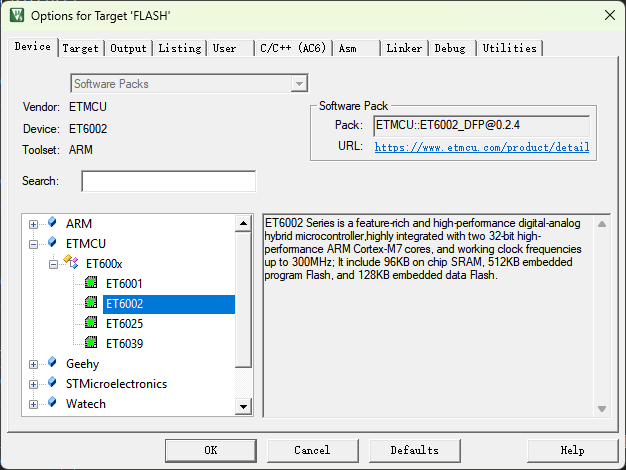Screen dimensions: 626x470
Task: Collapse the ETMCU vendor node
Action: 34,244
